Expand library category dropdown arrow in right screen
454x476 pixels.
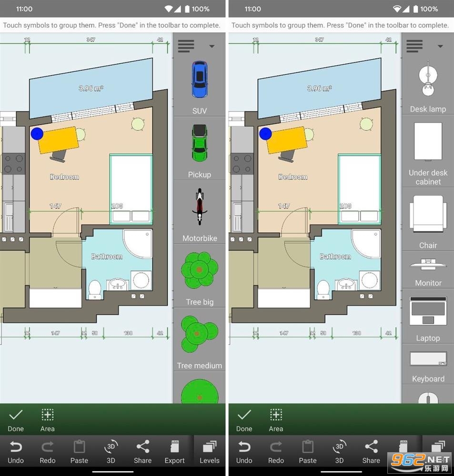pos(440,47)
